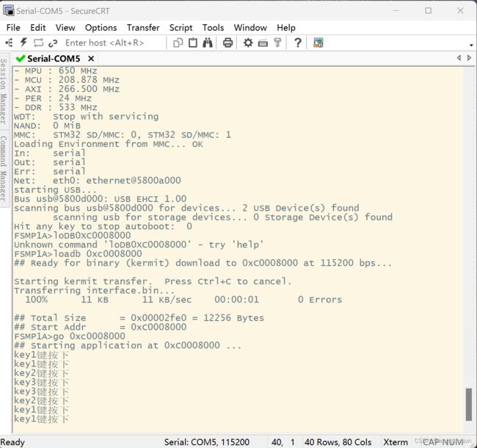Viewport: 477px width, 448px height.
Task: Click the 'Ready' status bar text
Action: (x=12, y=442)
